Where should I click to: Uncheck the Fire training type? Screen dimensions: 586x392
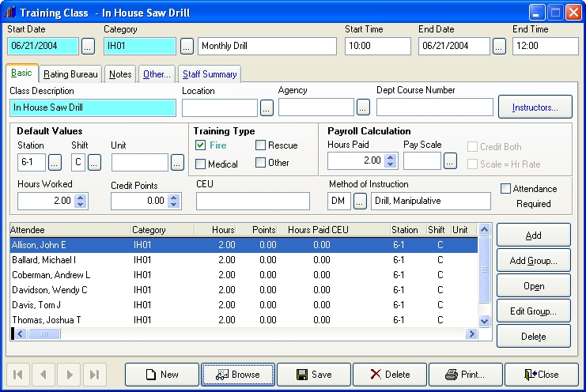(x=200, y=145)
